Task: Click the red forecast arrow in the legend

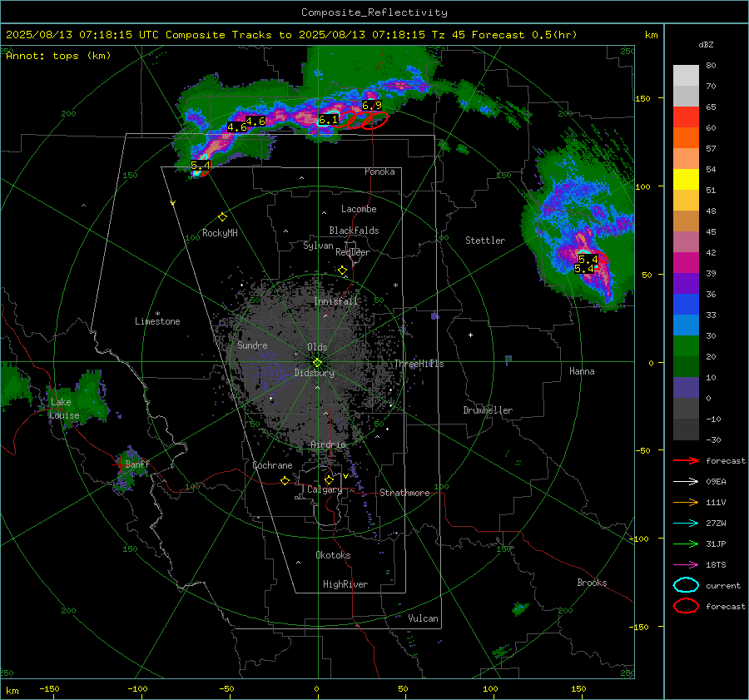Action: click(x=686, y=460)
